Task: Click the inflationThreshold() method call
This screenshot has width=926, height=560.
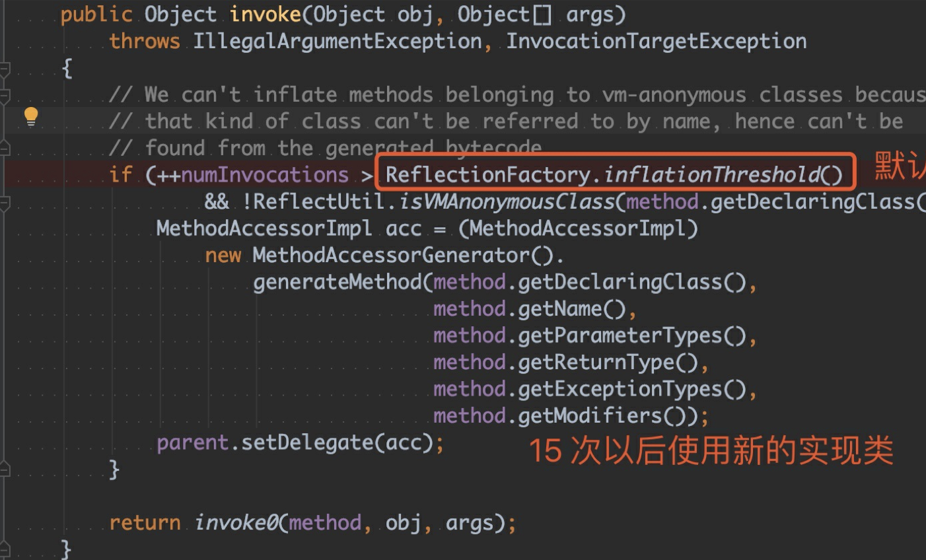Action: coord(713,175)
